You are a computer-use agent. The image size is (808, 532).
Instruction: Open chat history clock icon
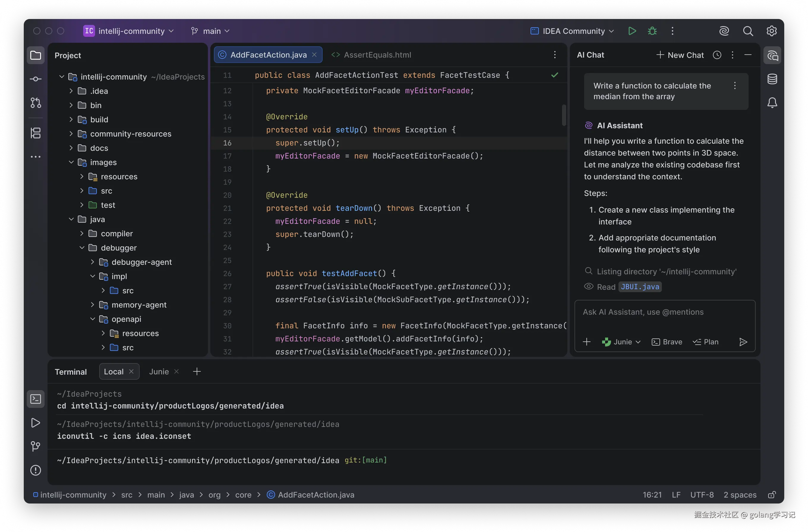tap(717, 55)
